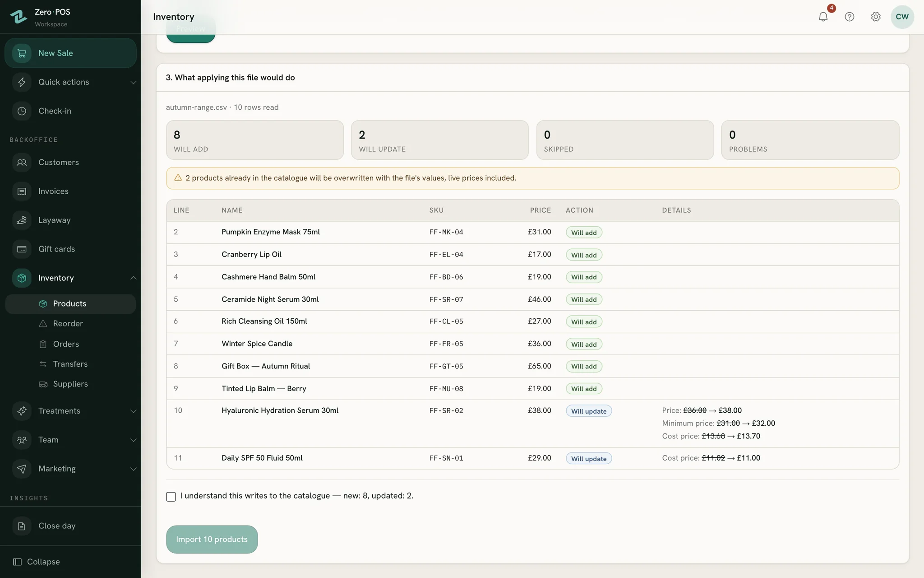The height and width of the screenshot is (578, 924).
Task: Open the notifications bell
Action: click(823, 17)
